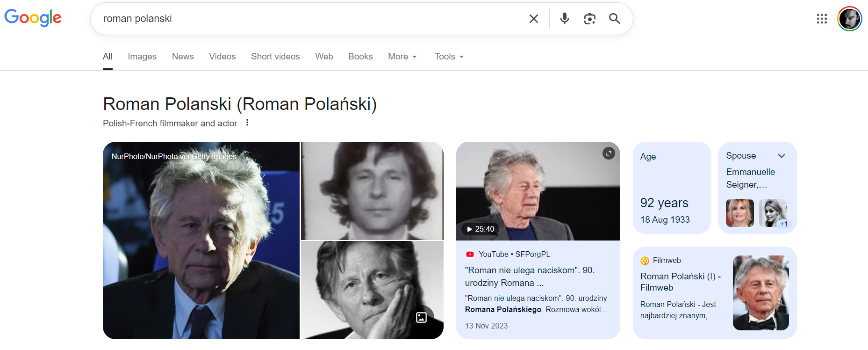Open the "Roman nie ulega naciskom" video title
The image size is (868, 350).
pos(529,276)
